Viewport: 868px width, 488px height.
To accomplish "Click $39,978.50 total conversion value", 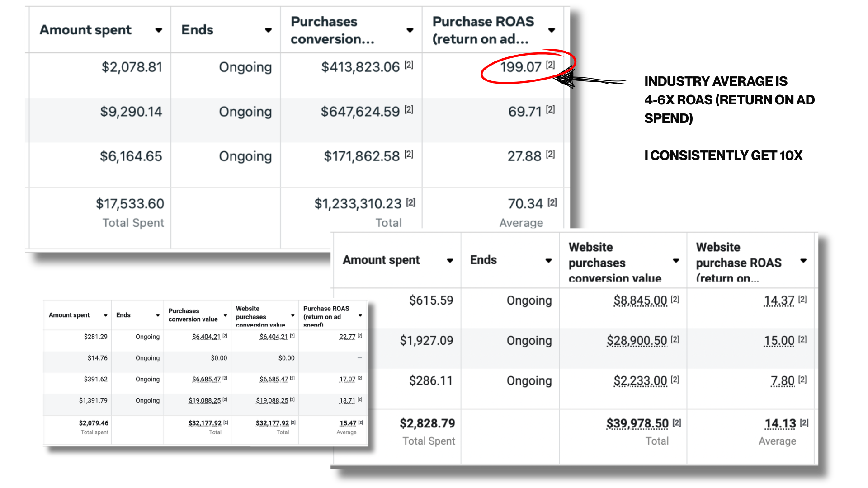I will tap(637, 423).
